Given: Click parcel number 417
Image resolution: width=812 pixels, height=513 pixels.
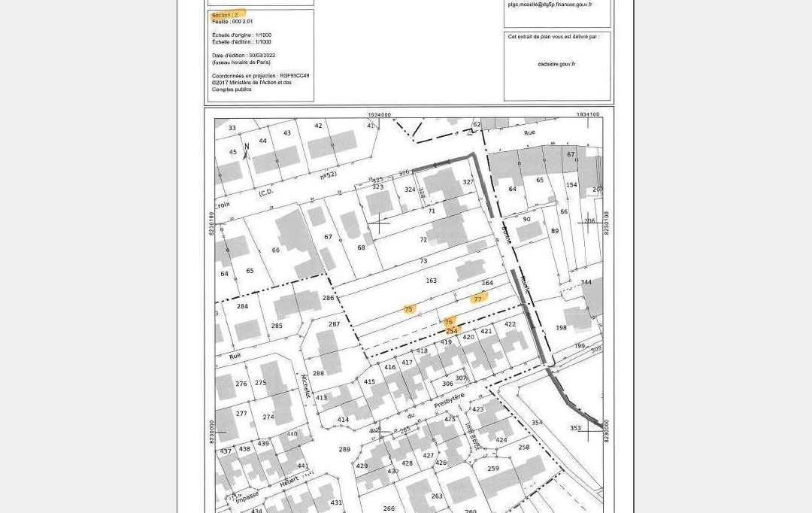Looking at the screenshot, I should click(407, 363).
